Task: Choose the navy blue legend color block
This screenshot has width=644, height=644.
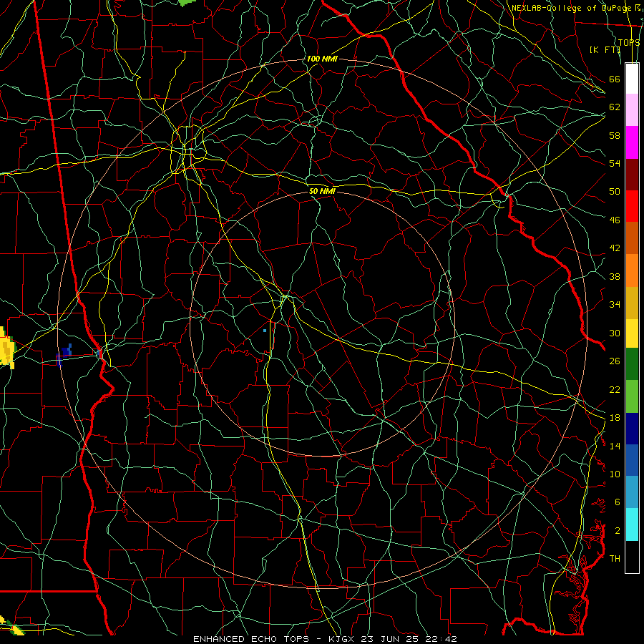Action: 632,429
